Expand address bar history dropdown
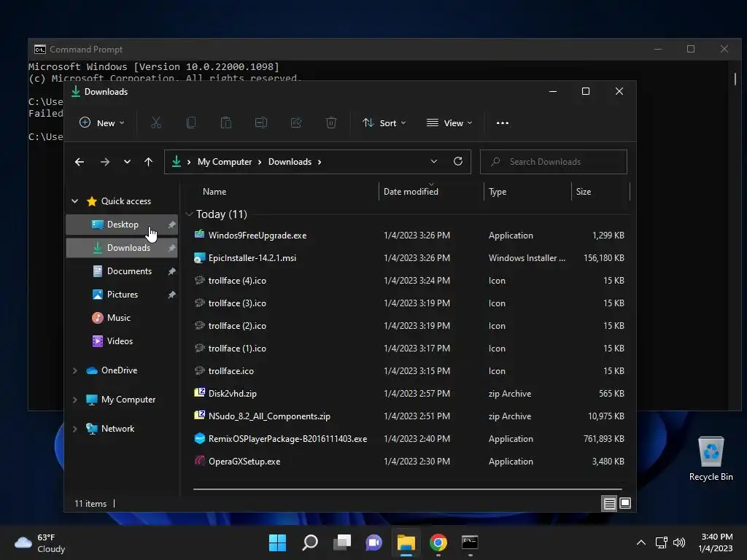Viewport: 747px width, 560px height. [433, 161]
